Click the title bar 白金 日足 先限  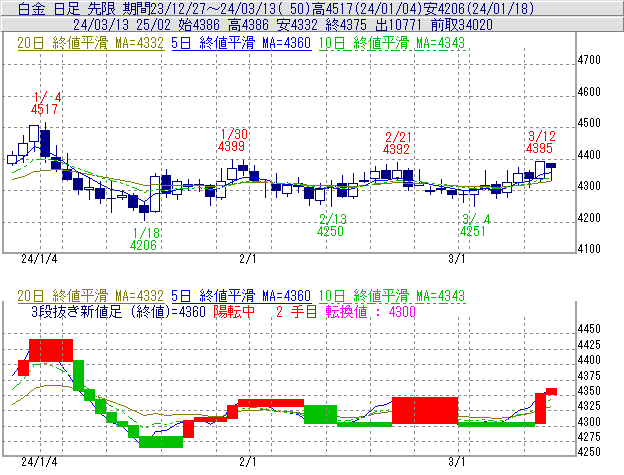67,8
